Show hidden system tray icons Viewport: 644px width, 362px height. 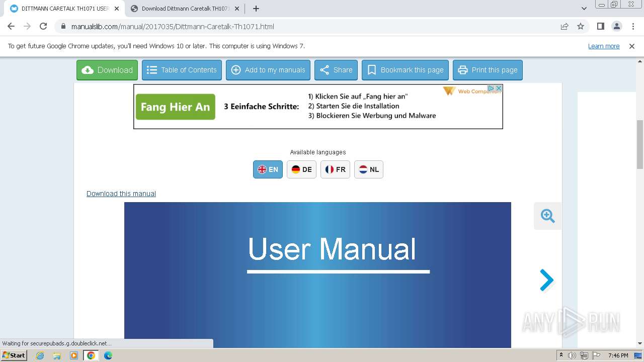(561, 355)
